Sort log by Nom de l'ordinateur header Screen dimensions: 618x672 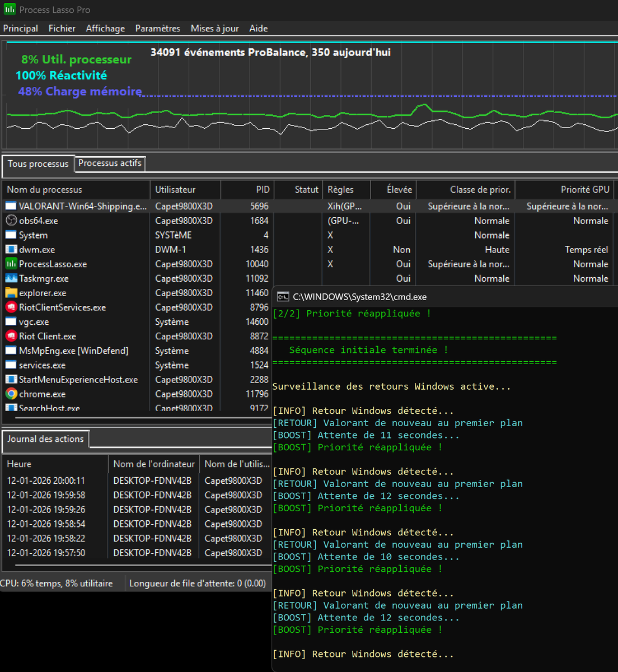tap(153, 464)
